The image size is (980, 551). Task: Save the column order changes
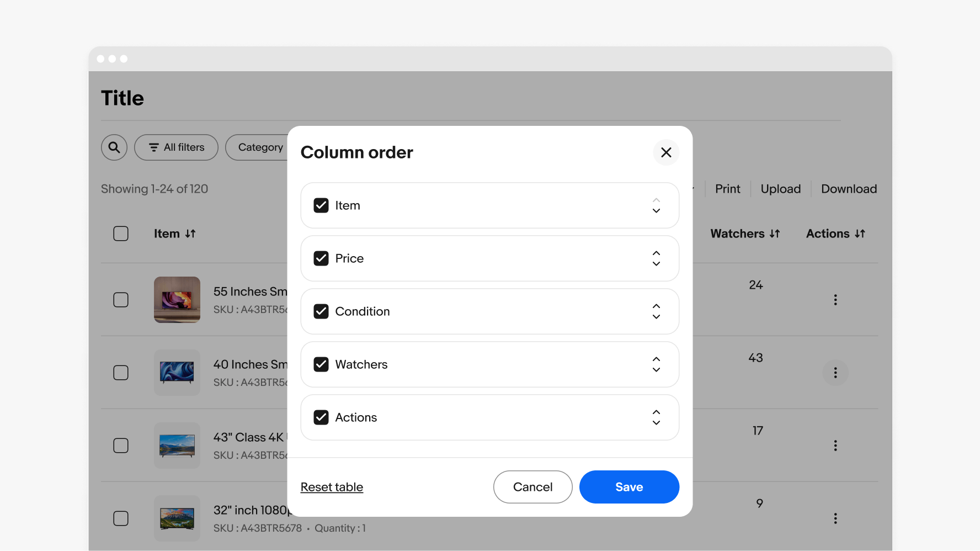629,487
